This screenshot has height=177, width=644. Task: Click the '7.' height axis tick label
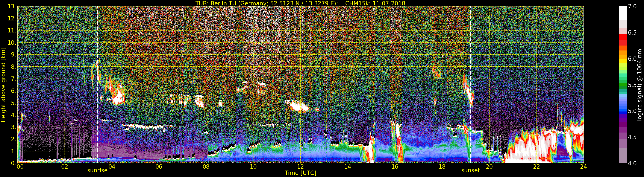[x=13, y=79]
